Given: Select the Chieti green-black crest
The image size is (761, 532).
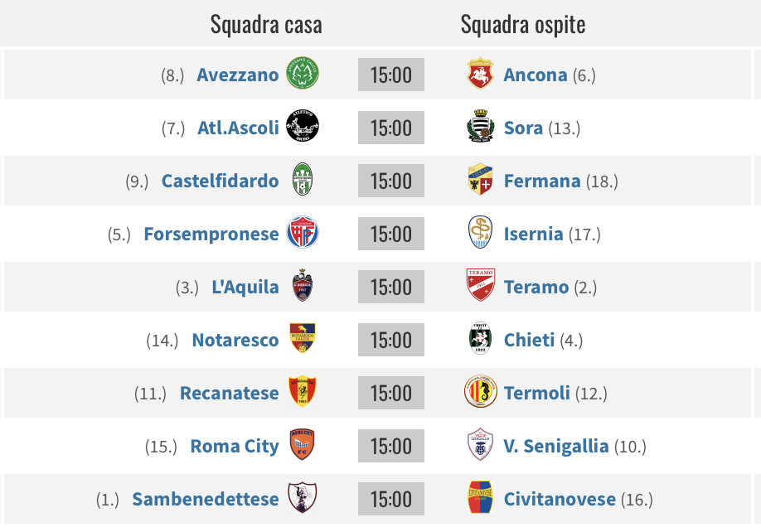Looking at the screenshot, I should pos(480,338).
